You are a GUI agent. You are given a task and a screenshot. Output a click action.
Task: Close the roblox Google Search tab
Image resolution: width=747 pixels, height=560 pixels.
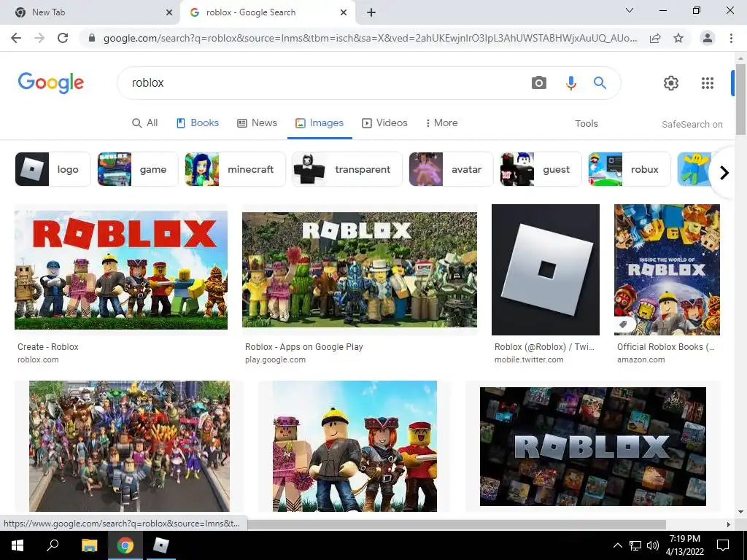pyautogui.click(x=344, y=12)
